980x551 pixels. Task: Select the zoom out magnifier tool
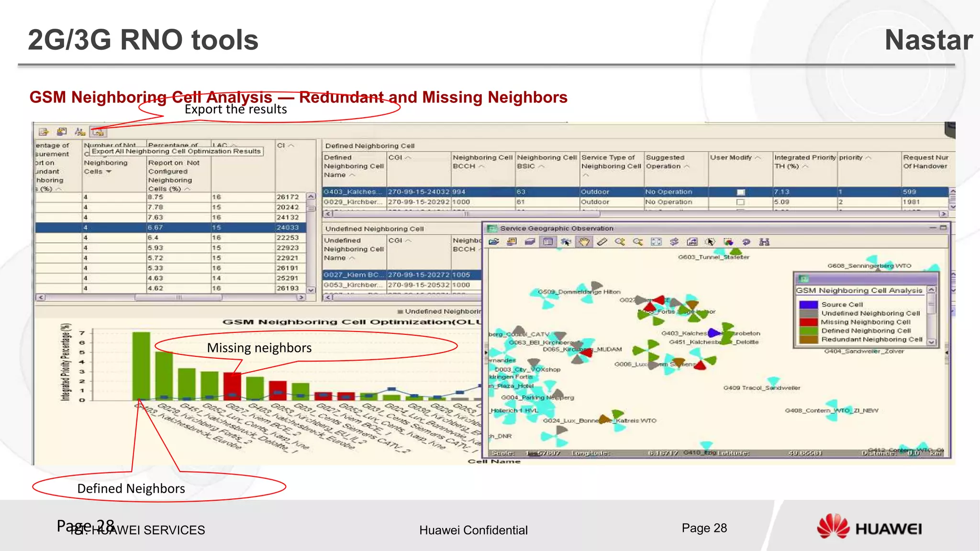pyautogui.click(x=638, y=242)
